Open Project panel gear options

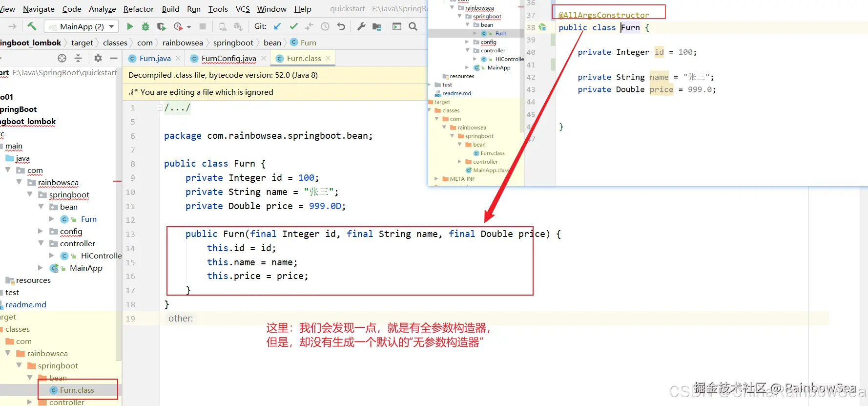click(98, 58)
